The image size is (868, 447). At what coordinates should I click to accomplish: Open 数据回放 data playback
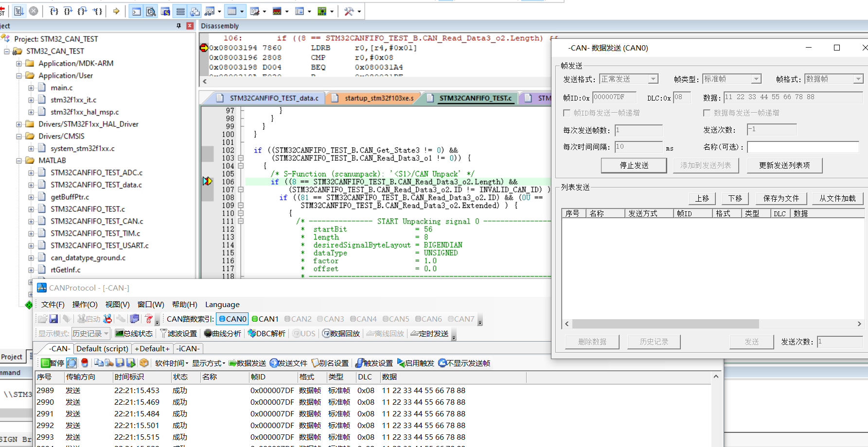[341, 333]
